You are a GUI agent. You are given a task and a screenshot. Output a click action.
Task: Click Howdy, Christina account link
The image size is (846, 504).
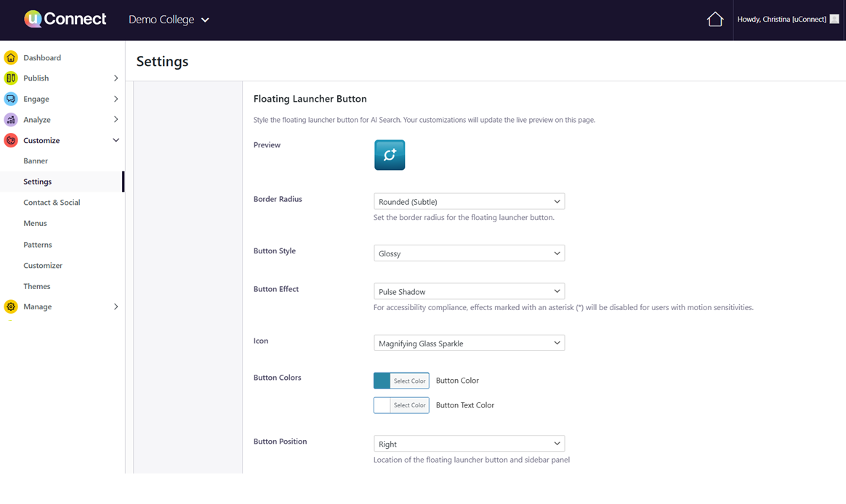[782, 19]
